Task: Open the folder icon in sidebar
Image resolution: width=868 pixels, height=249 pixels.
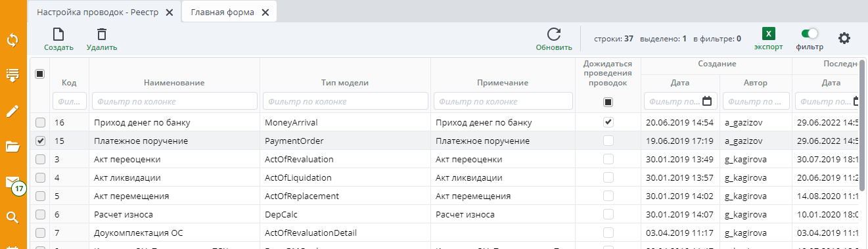Action: (x=12, y=147)
